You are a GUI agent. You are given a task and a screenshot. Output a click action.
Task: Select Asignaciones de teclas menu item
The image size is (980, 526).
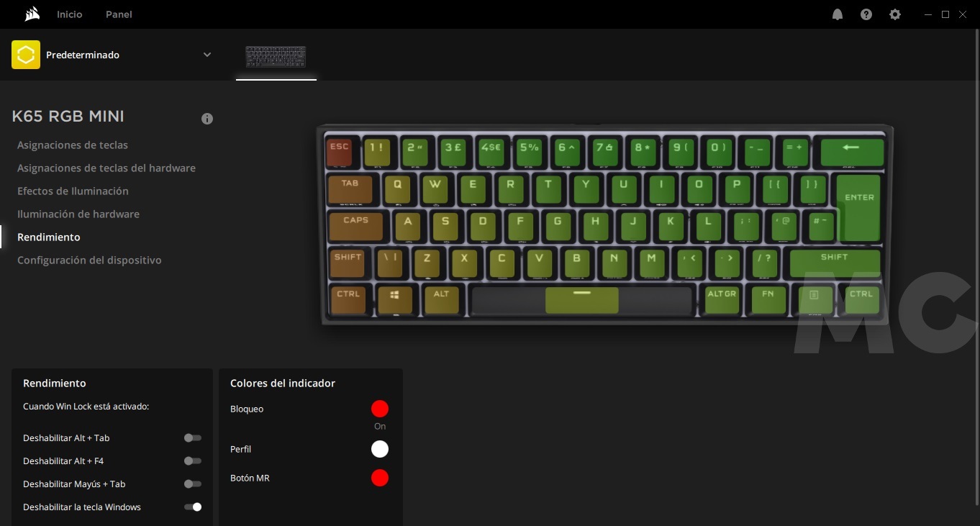(x=73, y=145)
